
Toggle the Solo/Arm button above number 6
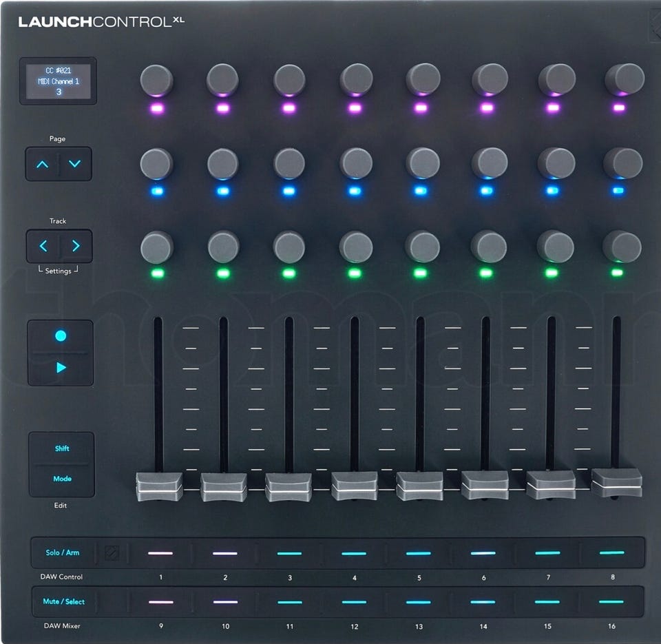[x=483, y=553]
